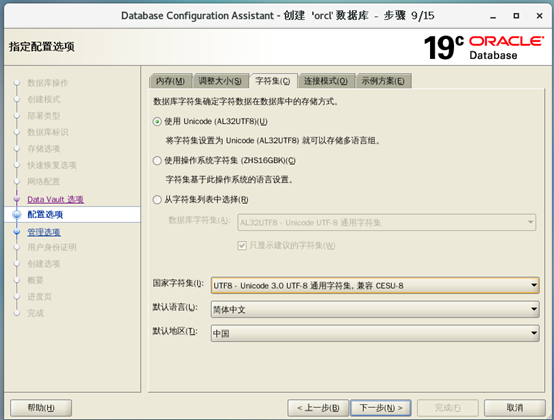
Task: Open the 默认地区 dropdown showing 中国
Action: pyautogui.click(x=375, y=333)
